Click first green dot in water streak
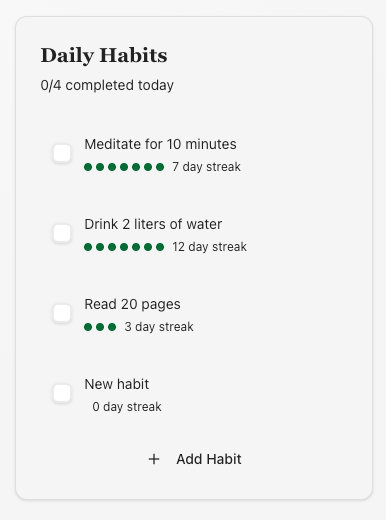386x520 pixels. pos(88,247)
